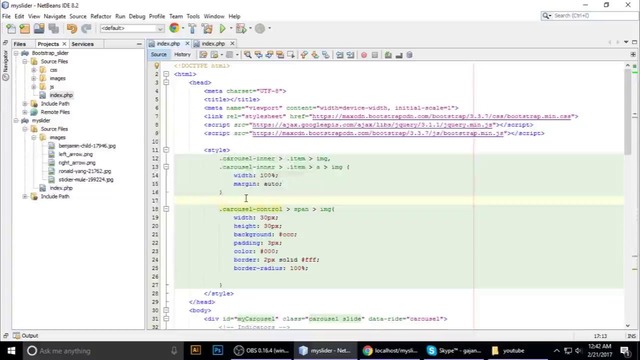Collapse the html tag fold on line 2

click(x=166, y=74)
